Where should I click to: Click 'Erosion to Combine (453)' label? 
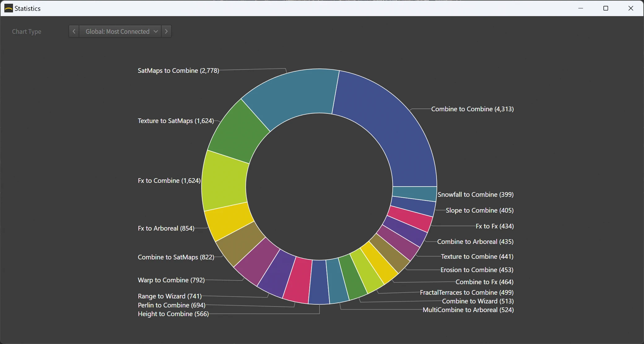[477, 270]
